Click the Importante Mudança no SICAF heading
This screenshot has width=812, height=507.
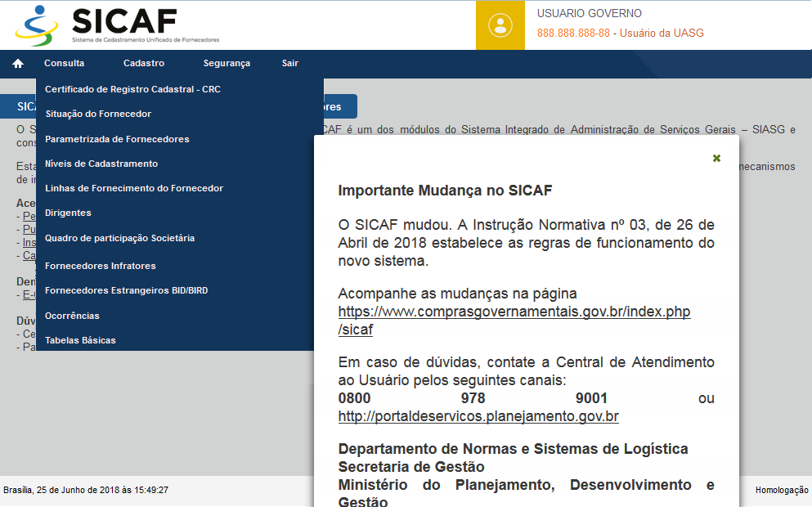pos(445,191)
